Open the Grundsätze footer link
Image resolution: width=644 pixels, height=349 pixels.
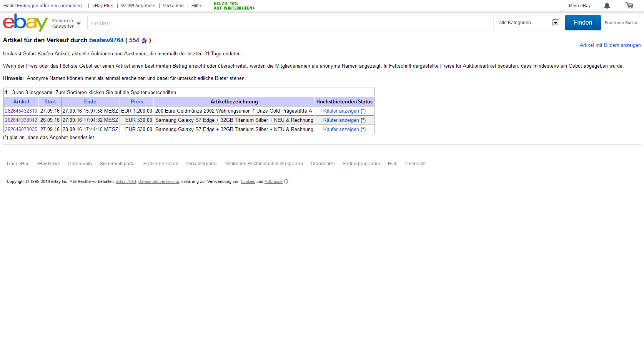[323, 164]
